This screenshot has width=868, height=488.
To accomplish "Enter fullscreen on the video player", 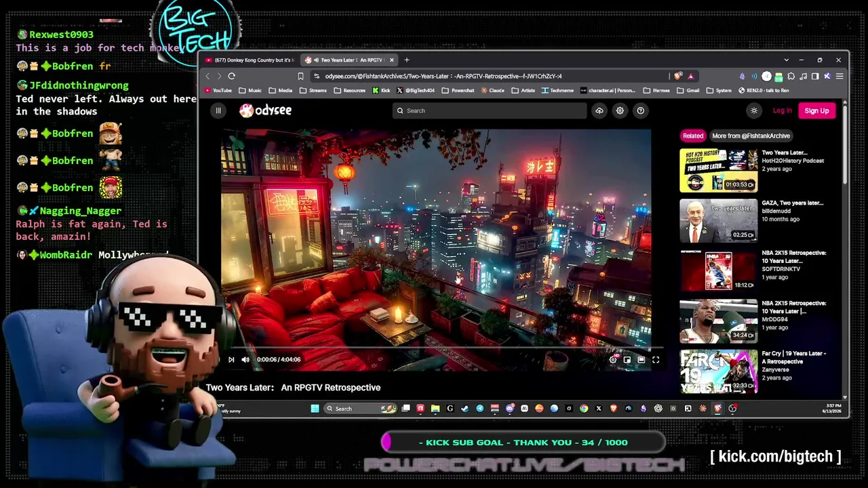I will point(656,360).
